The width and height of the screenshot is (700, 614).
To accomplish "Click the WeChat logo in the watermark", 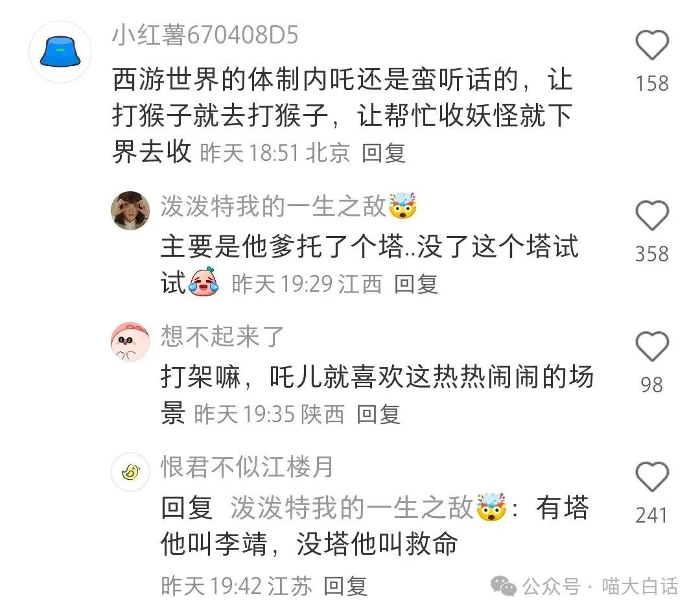I will pos(504,586).
